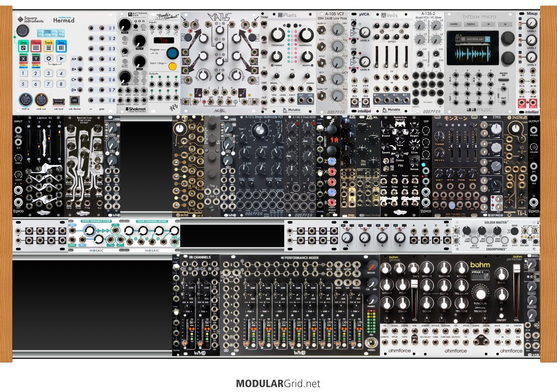This screenshot has height=392, width=557.
Task: Adjust the LEVEL 1 knob on Mixup
Action: [x=531, y=23]
